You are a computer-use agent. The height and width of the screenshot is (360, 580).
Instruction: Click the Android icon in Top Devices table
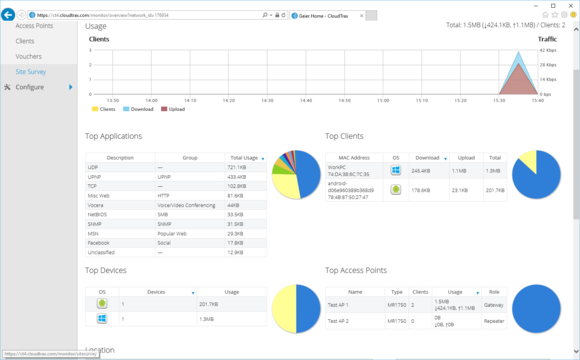coord(102,303)
